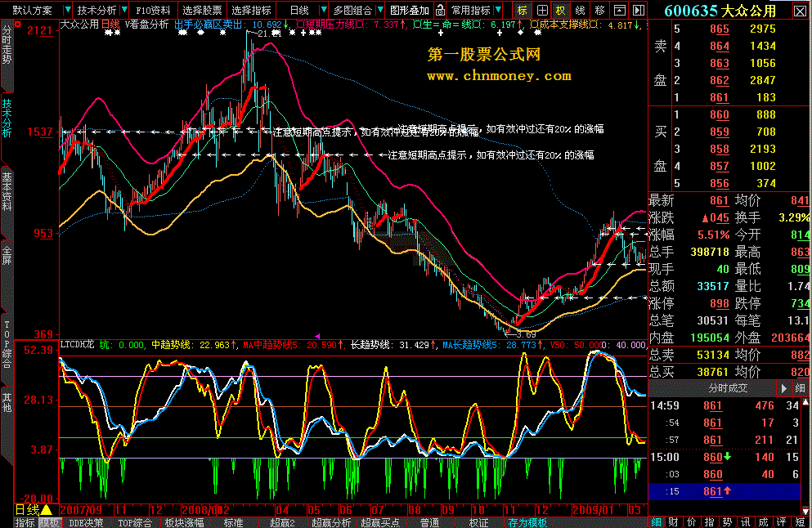
Task: Apply the DDE决策 template
Action: point(86,523)
